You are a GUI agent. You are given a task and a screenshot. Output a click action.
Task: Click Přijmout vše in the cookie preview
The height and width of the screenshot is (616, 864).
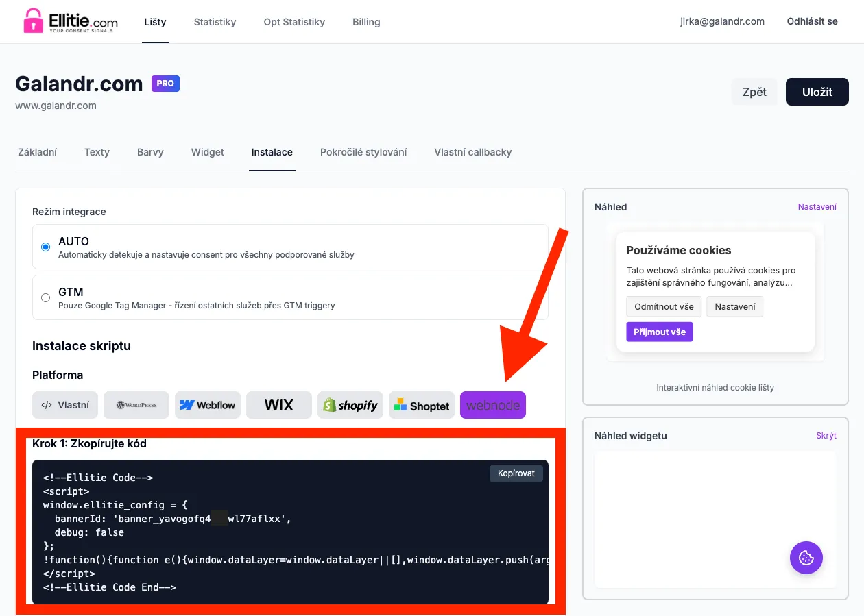point(659,332)
